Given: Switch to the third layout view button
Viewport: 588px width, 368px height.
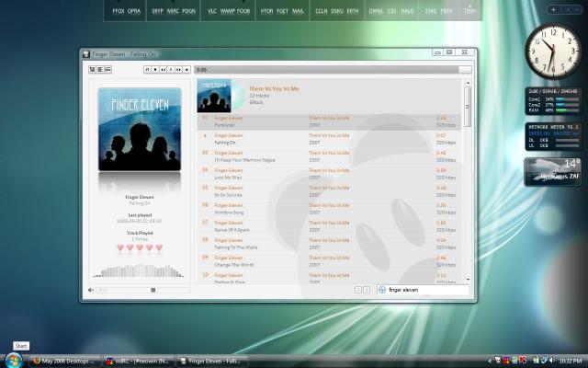Looking at the screenshot, I should (x=108, y=70).
